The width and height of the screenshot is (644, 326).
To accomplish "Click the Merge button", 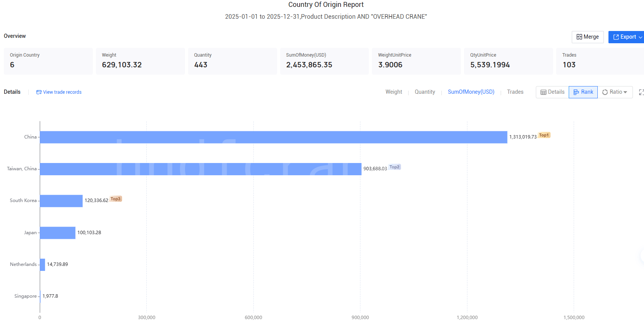I will point(587,37).
